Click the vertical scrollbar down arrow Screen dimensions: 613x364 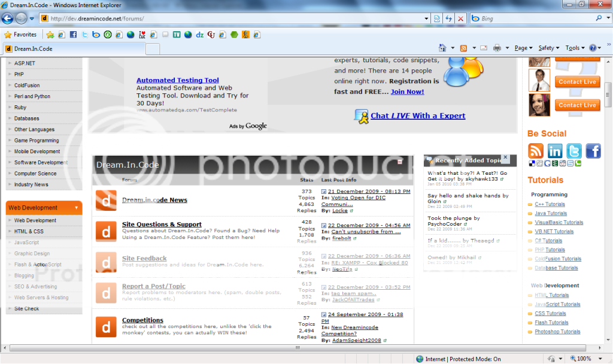608,341
